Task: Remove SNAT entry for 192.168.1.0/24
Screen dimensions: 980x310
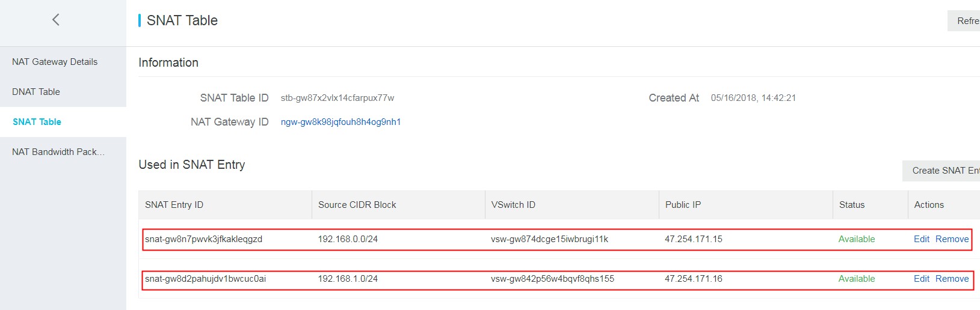Action: [952, 279]
